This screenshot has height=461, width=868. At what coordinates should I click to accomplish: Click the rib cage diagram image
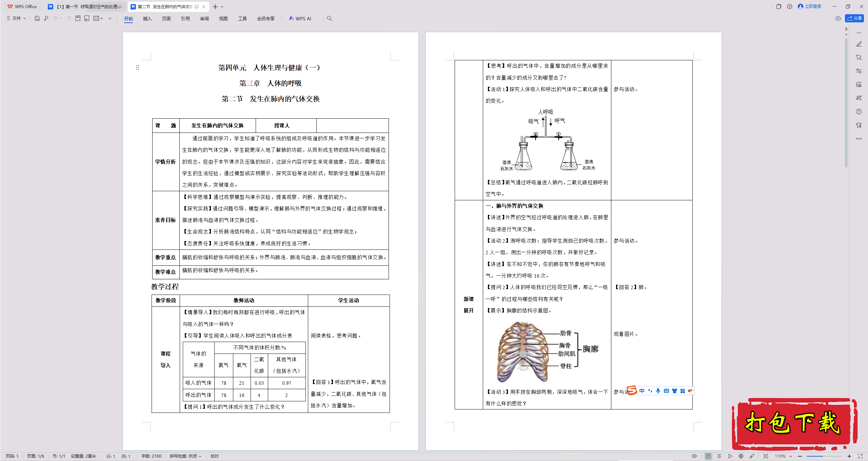click(x=547, y=352)
